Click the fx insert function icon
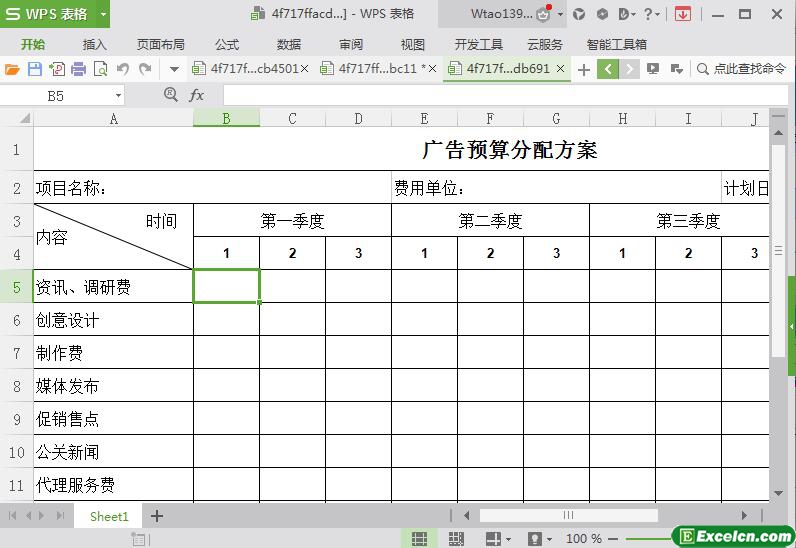Screen dimensions: 796x548 [196, 95]
